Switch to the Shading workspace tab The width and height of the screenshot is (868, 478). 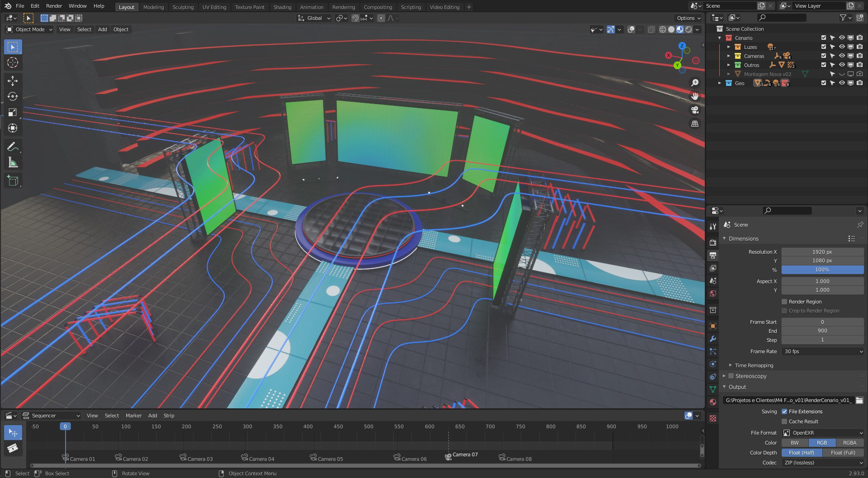(282, 7)
